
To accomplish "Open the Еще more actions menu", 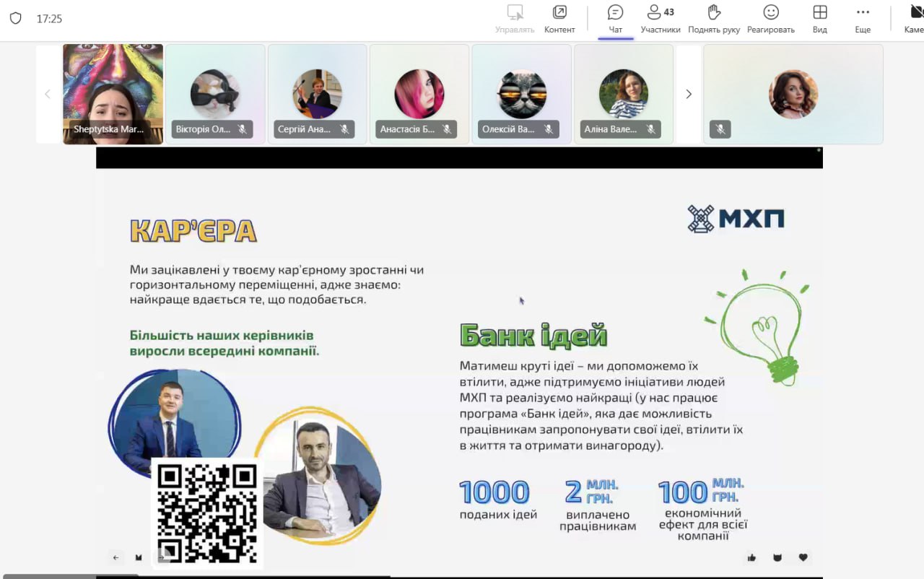I will [x=863, y=19].
